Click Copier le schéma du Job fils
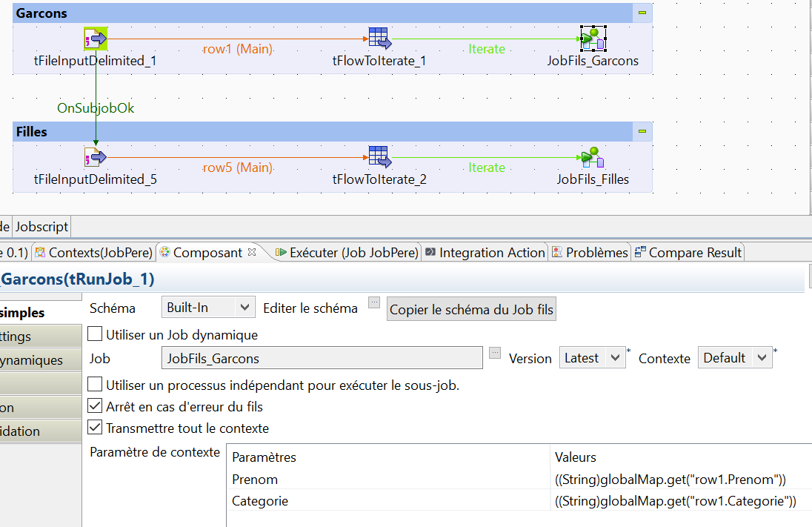The width and height of the screenshot is (812, 527). (471, 308)
